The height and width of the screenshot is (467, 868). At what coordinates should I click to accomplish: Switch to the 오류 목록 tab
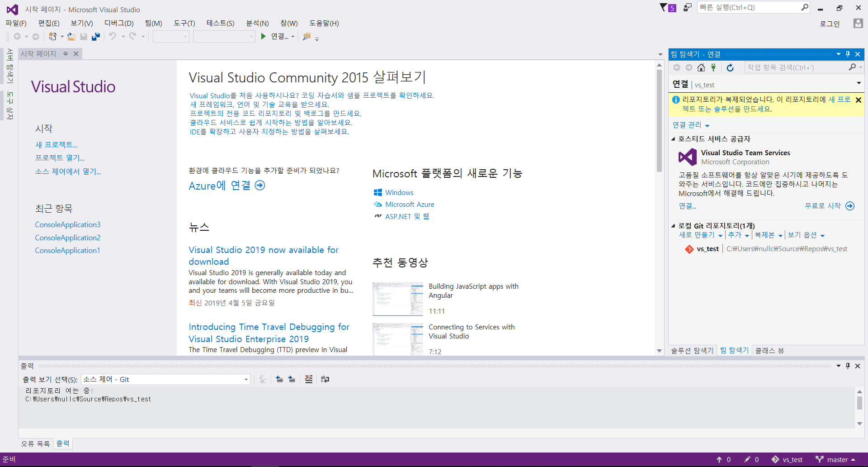click(x=35, y=443)
